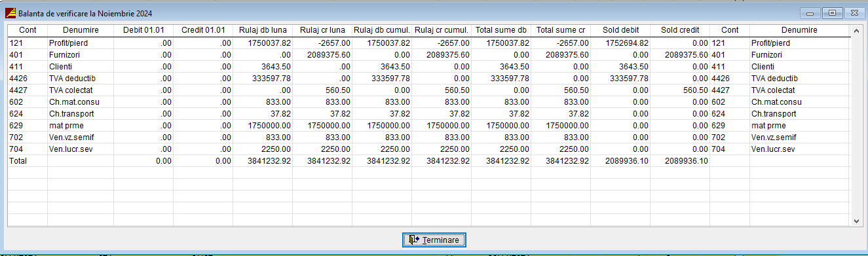
Task: Click account 704 in the right Cont column
Action: (718, 149)
